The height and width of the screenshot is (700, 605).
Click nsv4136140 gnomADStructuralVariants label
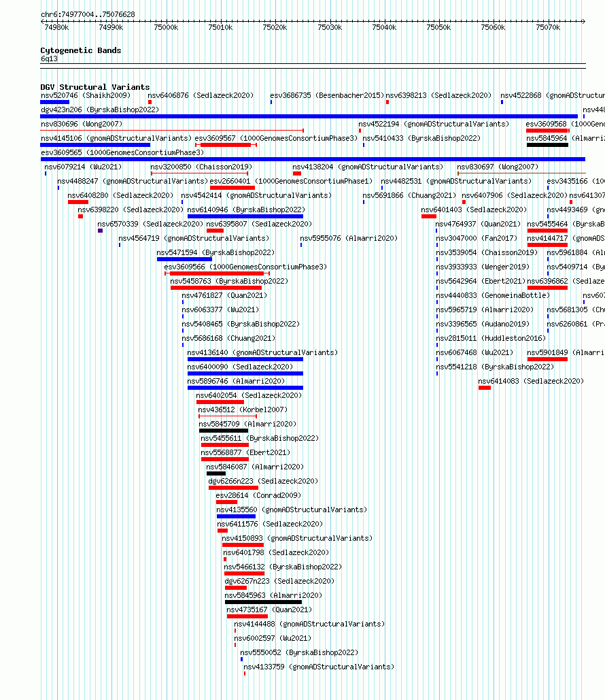(262, 352)
